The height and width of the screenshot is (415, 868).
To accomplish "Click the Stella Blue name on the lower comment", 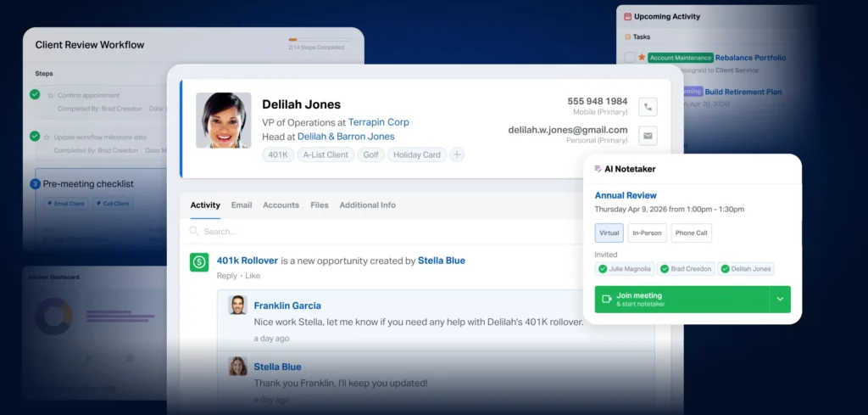I will pyautogui.click(x=277, y=367).
